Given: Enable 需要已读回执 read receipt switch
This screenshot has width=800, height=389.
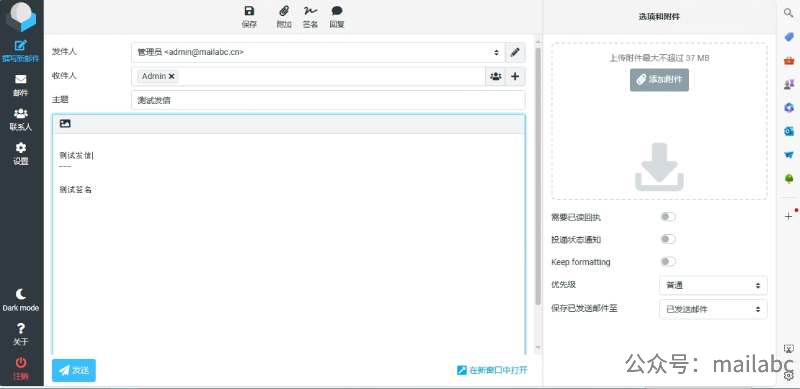Looking at the screenshot, I should pyautogui.click(x=668, y=217).
